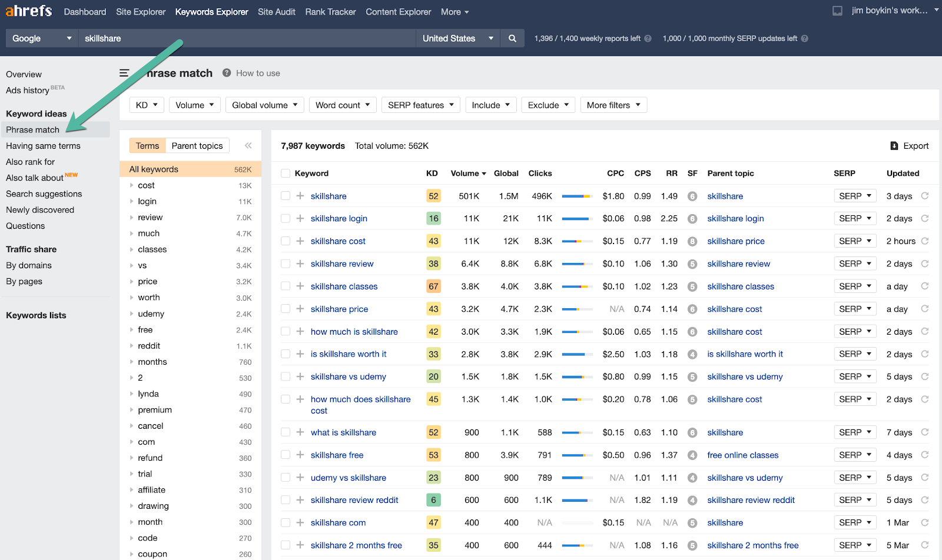Open the Volume filter dropdown
The image size is (942, 560).
tap(195, 105)
